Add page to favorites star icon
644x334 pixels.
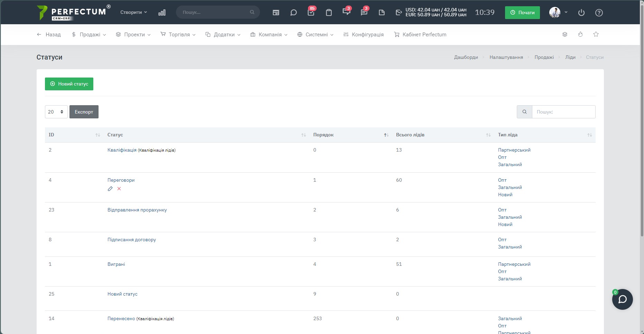pyautogui.click(x=596, y=34)
